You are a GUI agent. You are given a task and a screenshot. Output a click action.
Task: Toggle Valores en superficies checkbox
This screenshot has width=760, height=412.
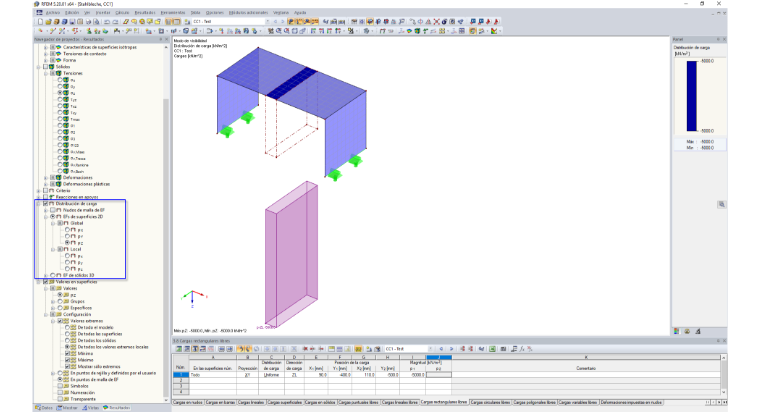pyautogui.click(x=46, y=282)
